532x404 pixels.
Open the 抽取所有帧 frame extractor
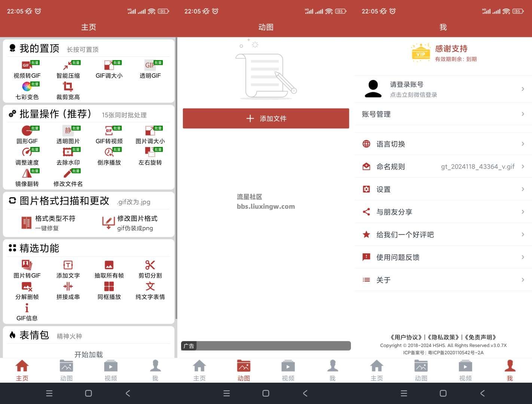pos(109,269)
